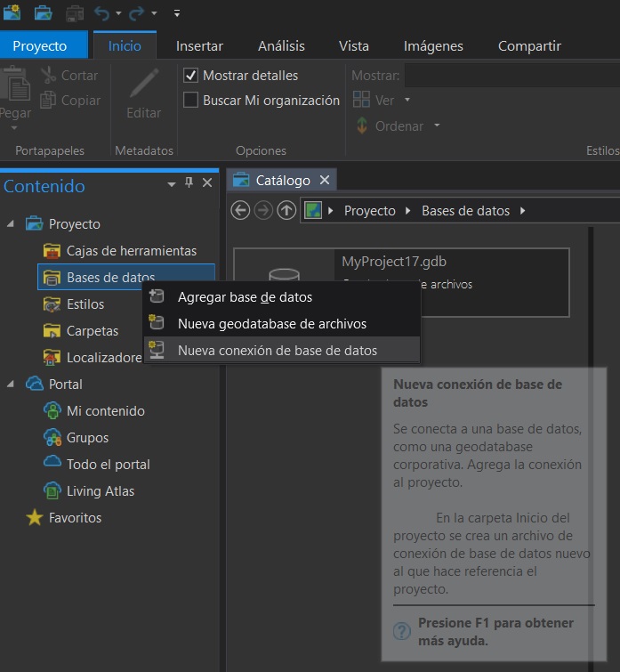Image resolution: width=620 pixels, height=672 pixels.
Task: Open the Redo history dropdown arrow
Action: (154, 13)
